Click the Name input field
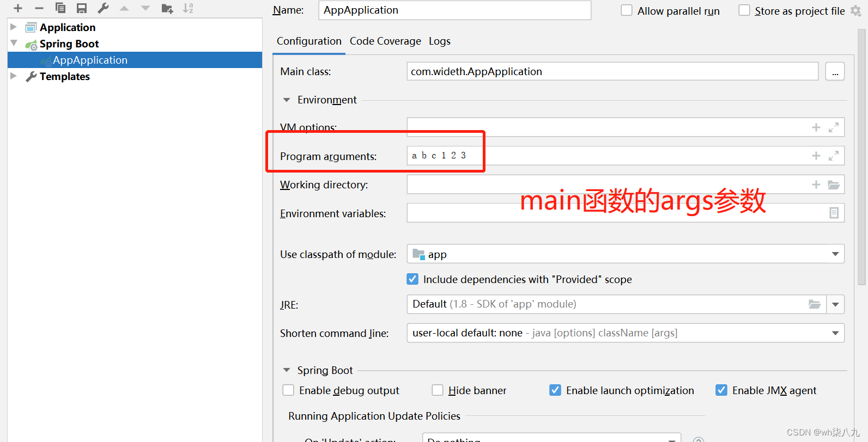Image resolution: width=868 pixels, height=442 pixels. (454, 10)
